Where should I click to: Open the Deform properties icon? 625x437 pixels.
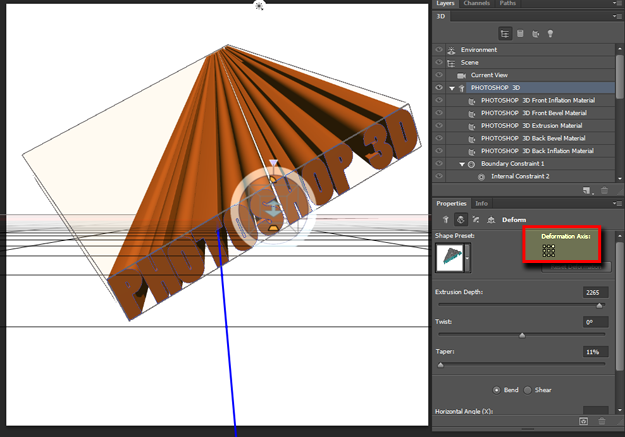point(460,219)
